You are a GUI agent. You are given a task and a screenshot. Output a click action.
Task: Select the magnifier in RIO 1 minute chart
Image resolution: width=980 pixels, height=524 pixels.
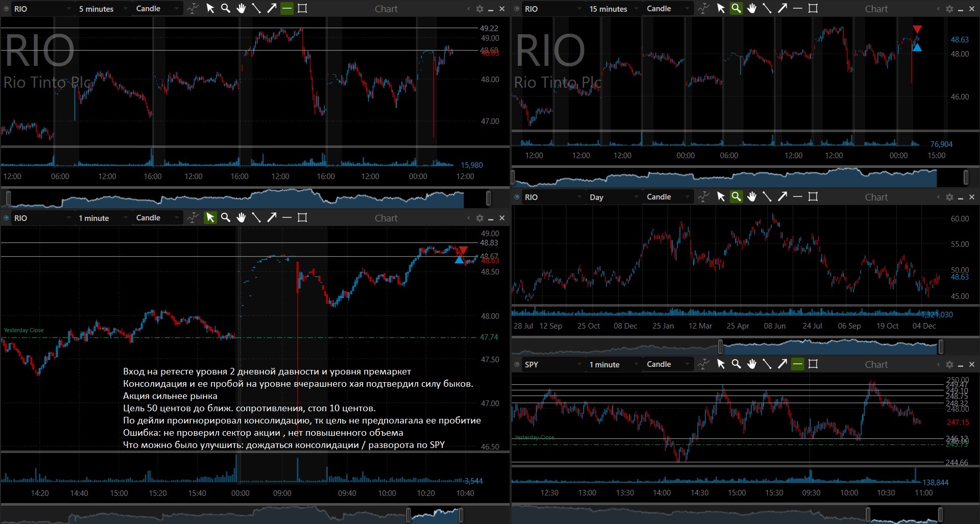pos(225,218)
